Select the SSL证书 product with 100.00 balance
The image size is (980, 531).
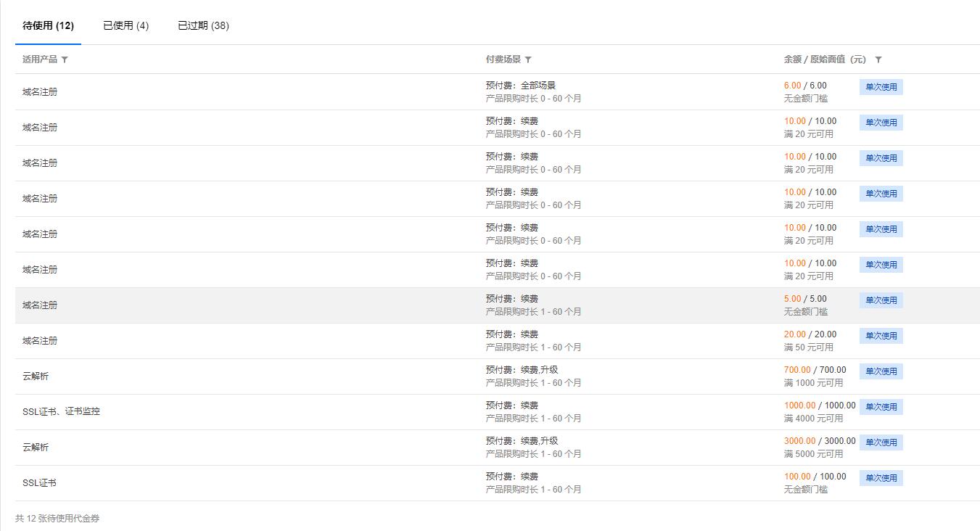pyautogui.click(x=39, y=483)
